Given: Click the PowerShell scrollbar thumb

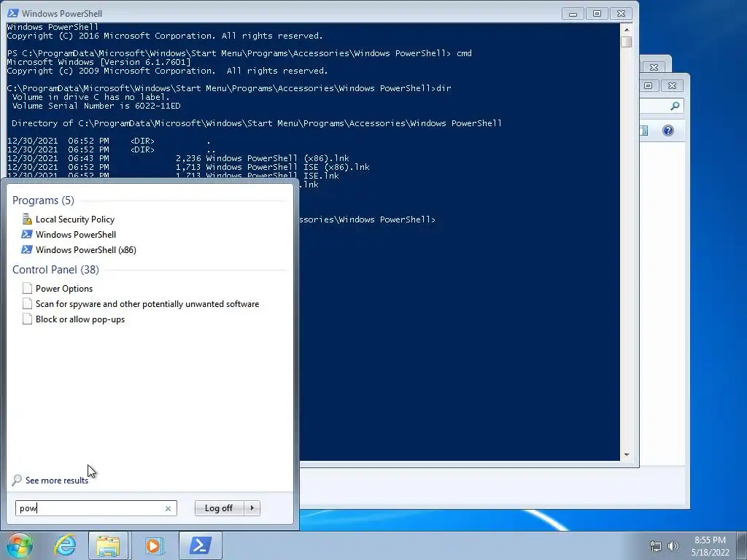Looking at the screenshot, I should click(x=627, y=42).
